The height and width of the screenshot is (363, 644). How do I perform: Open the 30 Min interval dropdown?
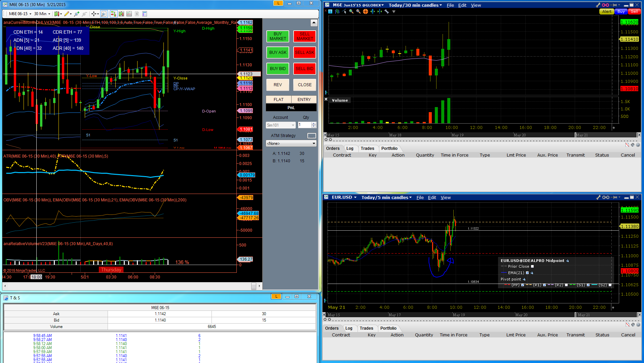tap(42, 14)
